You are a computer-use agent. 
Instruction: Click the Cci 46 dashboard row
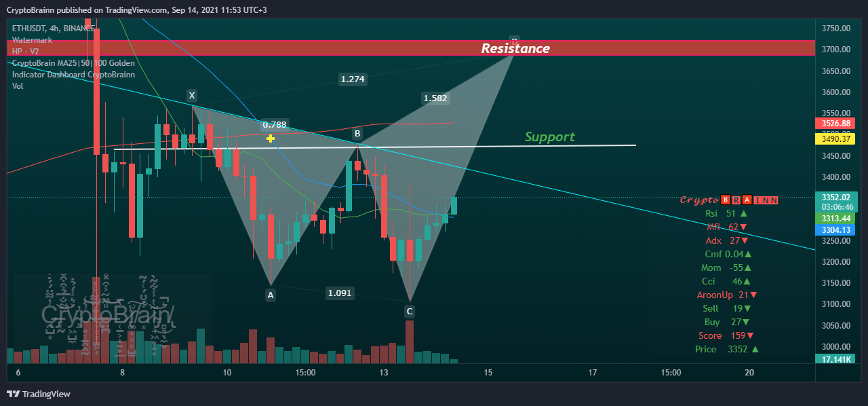coord(726,281)
